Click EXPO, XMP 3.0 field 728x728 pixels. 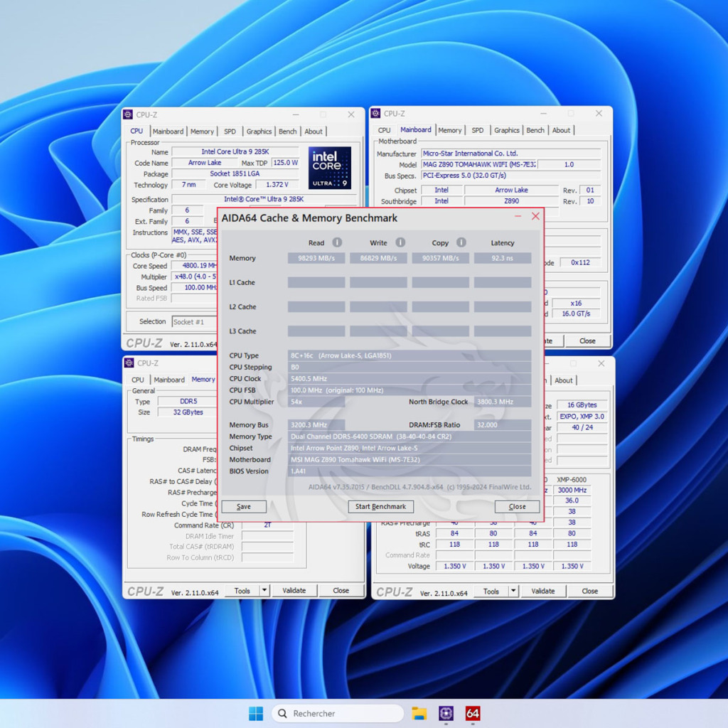(582, 417)
